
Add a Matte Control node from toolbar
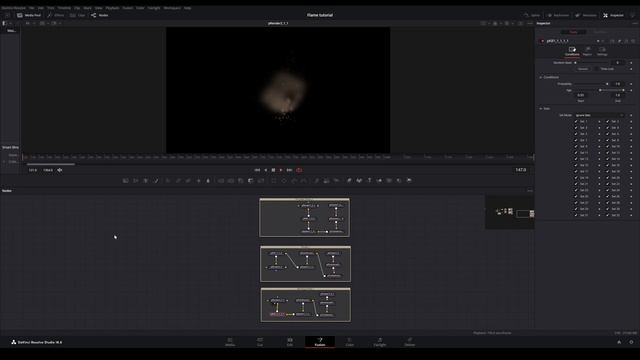(x=240, y=180)
